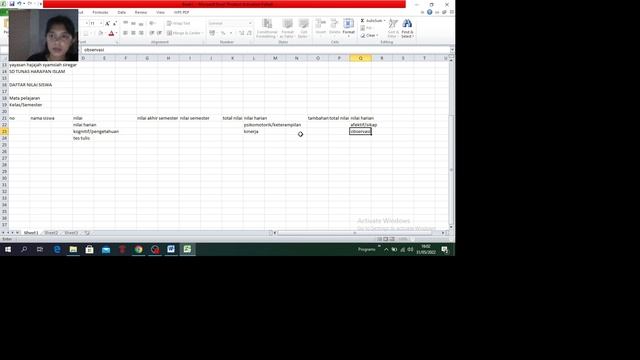
Task: Click the Excel Help question mark icon
Action: pyautogui.click(x=429, y=12)
